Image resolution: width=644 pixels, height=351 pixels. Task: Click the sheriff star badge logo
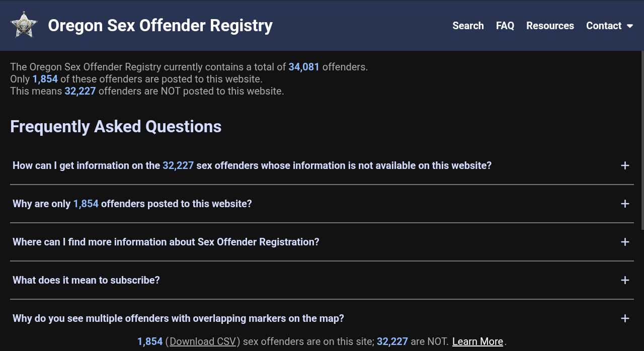point(24,25)
